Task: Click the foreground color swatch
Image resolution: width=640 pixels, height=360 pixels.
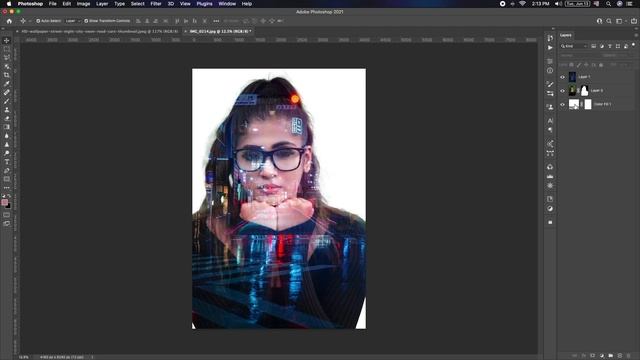Action: (4, 202)
